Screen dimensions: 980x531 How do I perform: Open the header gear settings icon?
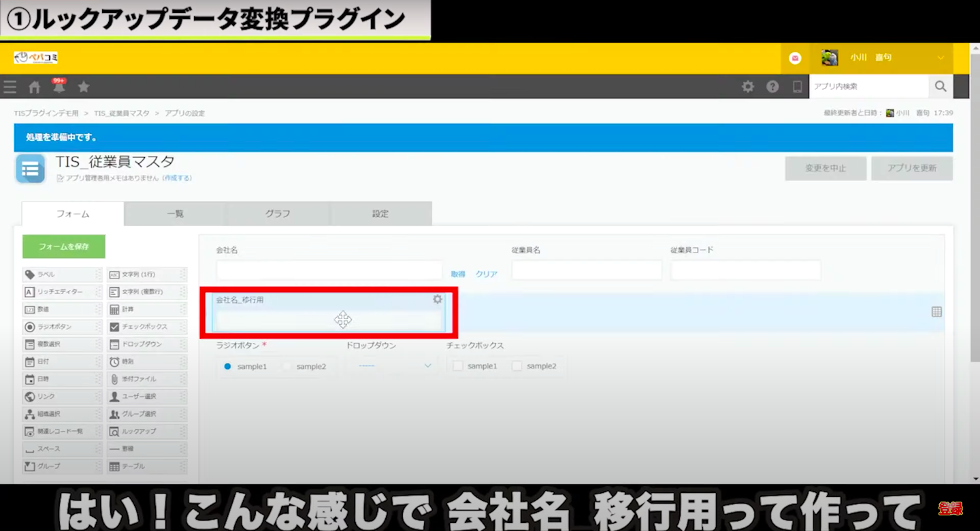pyautogui.click(x=748, y=86)
